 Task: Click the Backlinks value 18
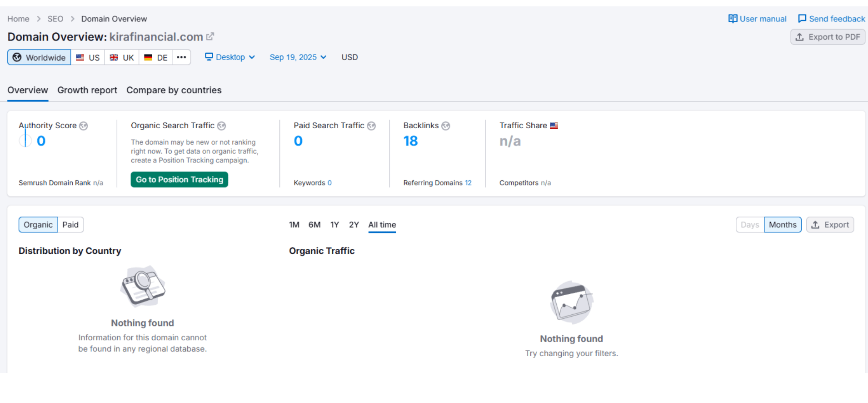[410, 141]
